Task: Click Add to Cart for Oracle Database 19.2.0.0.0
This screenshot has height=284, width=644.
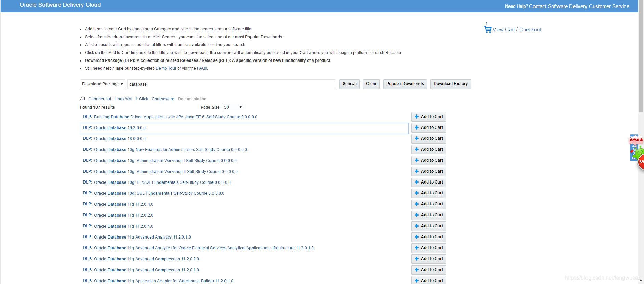Action: pyautogui.click(x=429, y=127)
